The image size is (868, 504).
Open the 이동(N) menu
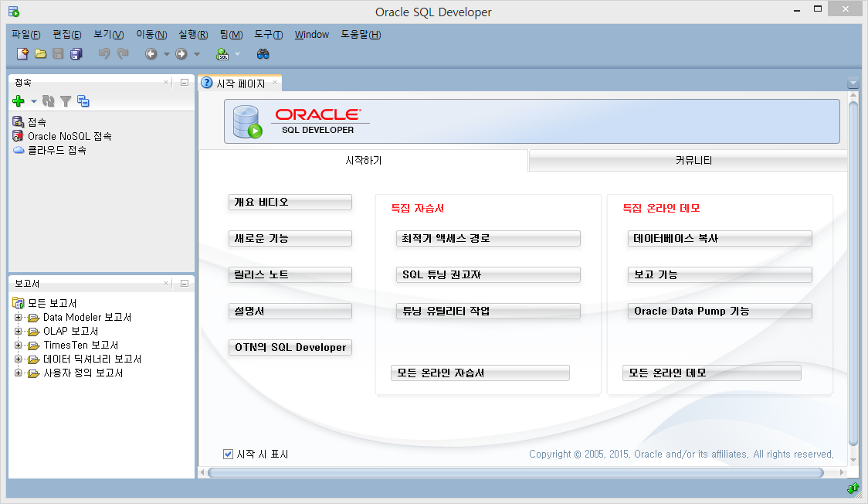pyautogui.click(x=151, y=34)
